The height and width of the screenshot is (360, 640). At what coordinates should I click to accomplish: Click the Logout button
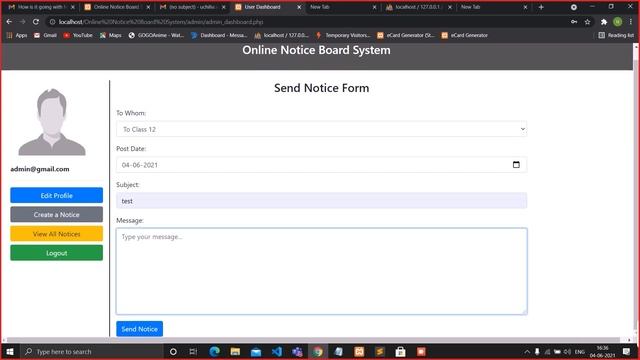pyautogui.click(x=56, y=253)
